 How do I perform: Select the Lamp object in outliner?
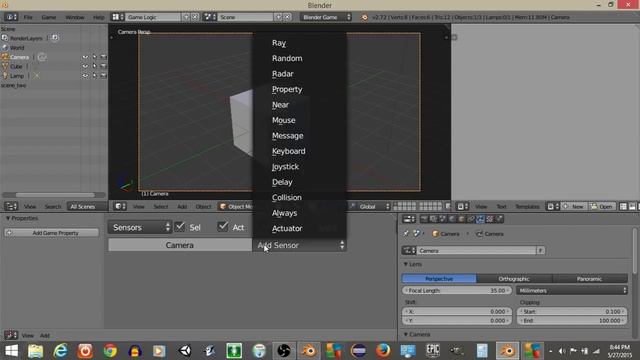coord(17,76)
